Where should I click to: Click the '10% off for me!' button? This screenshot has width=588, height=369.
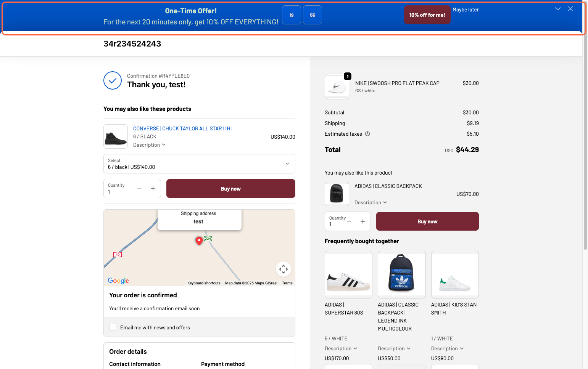[x=427, y=15]
